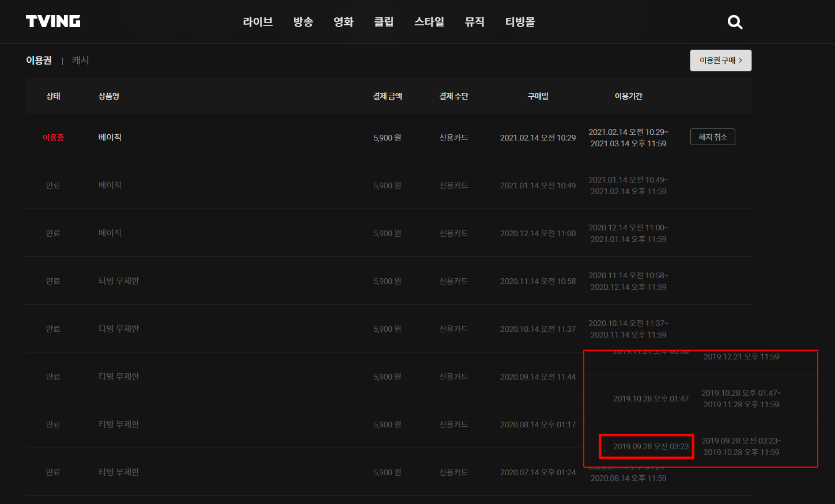Click purchase date 2020.08.14 오후 01:17
The image size is (835, 504).
point(538,425)
